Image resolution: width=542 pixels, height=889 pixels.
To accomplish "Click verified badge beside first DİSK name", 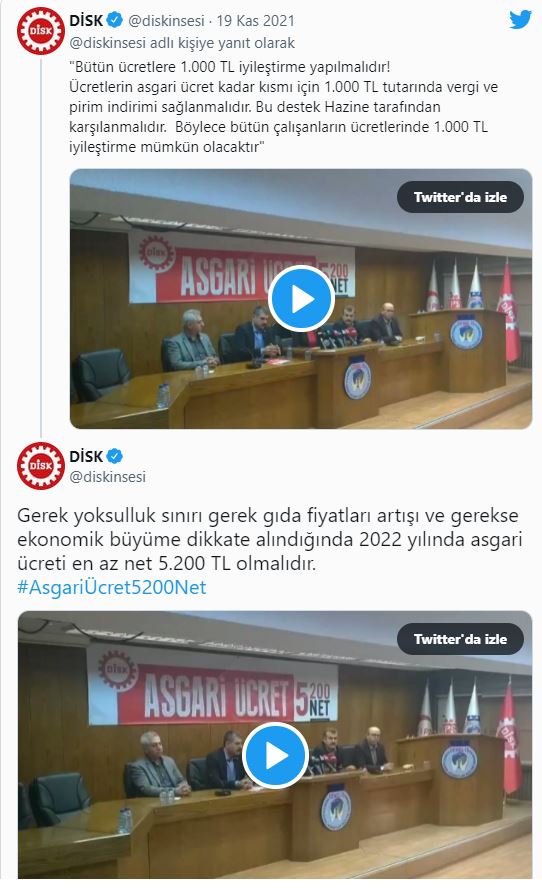I will pyautogui.click(x=115, y=20).
